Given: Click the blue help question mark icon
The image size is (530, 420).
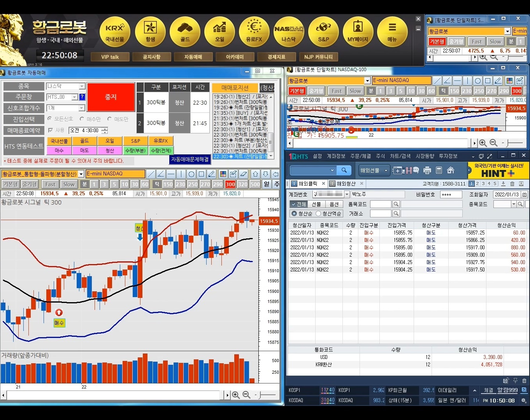Looking at the screenshot, I should [x=82, y=97].
